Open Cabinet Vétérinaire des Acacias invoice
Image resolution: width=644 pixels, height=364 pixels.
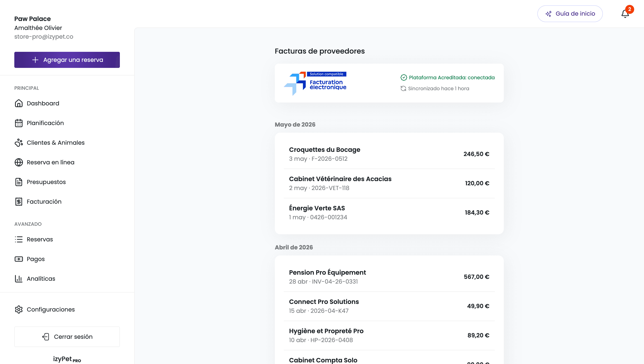[389, 183]
